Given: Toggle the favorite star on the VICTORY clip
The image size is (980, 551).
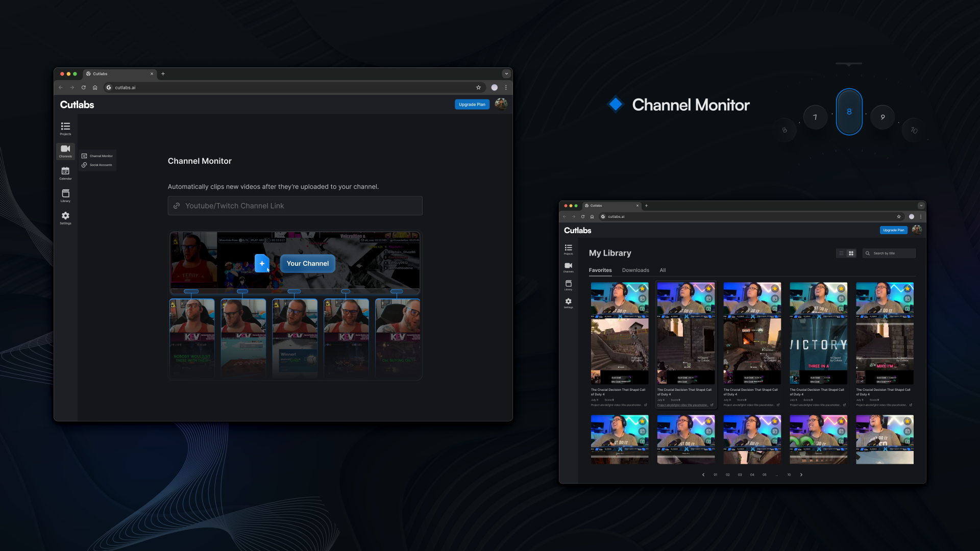Looking at the screenshot, I should [841, 289].
